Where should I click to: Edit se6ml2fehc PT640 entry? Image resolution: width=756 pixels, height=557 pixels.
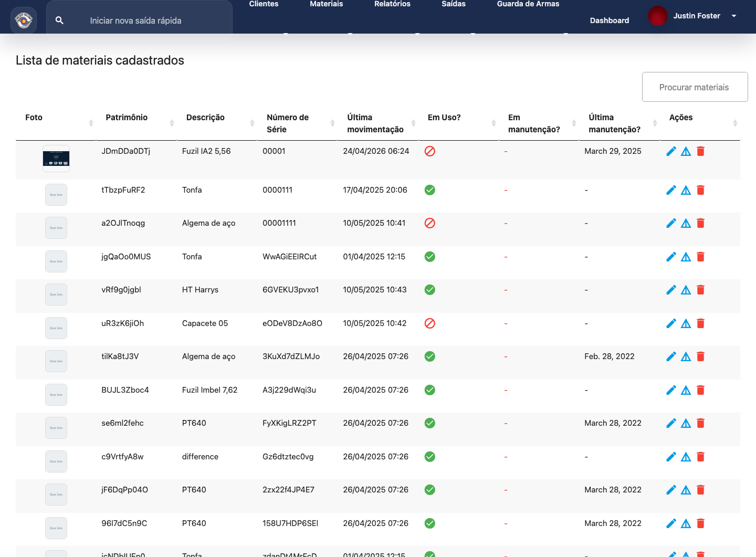click(x=671, y=423)
